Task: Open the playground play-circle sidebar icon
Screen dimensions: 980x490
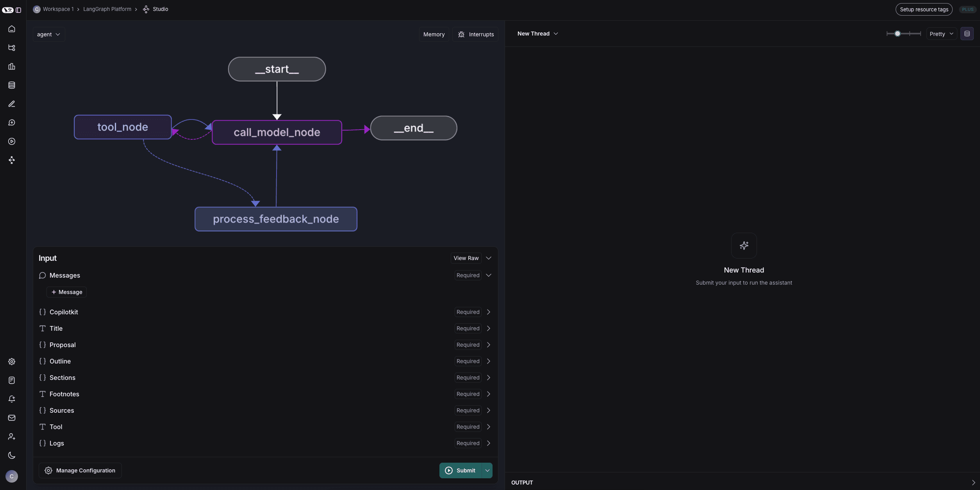Action: click(x=12, y=141)
